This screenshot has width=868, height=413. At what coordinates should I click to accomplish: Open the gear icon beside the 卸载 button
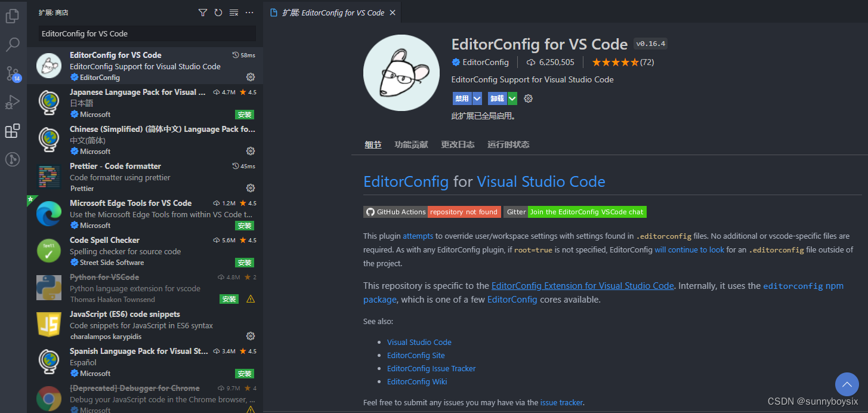coord(527,98)
